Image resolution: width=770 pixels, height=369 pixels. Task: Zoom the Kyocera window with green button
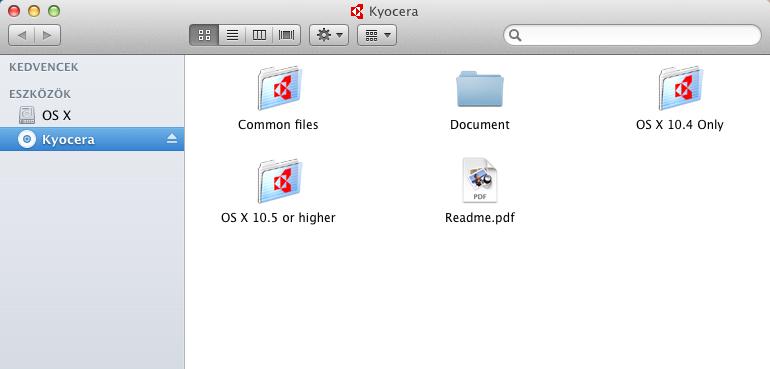[54, 11]
